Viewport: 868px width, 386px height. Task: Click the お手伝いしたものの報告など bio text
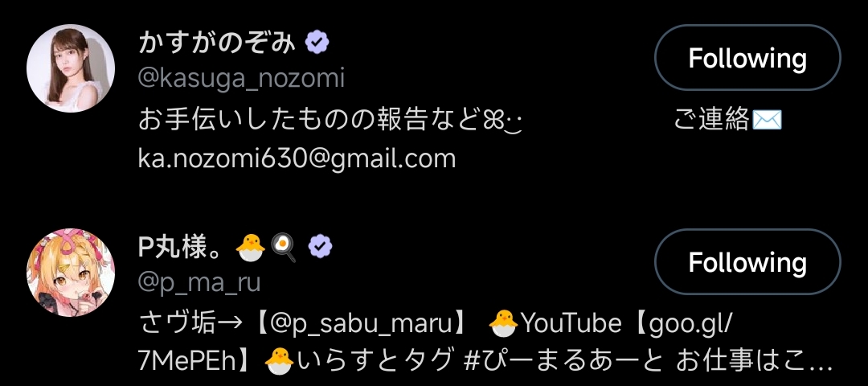(x=307, y=120)
